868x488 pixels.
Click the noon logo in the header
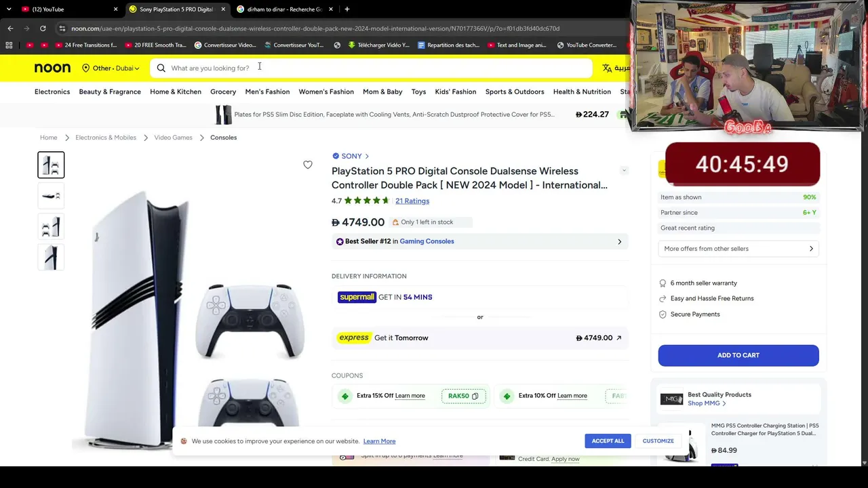pos(52,68)
